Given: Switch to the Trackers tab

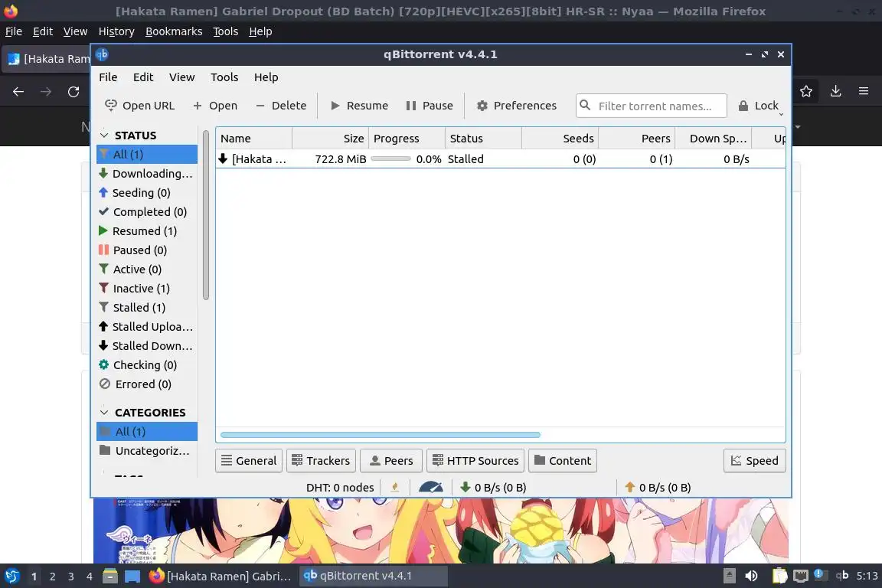Looking at the screenshot, I should tap(322, 461).
